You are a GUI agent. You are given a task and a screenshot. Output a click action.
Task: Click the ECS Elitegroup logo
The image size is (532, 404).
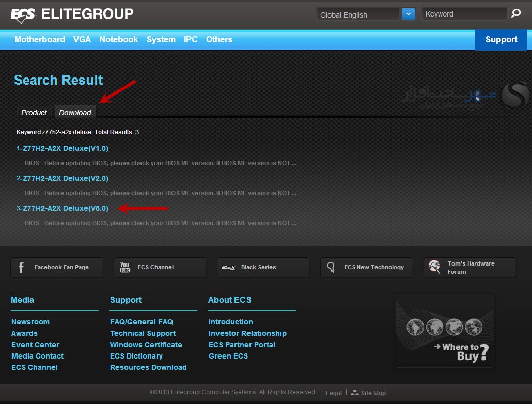pyautogui.click(x=72, y=14)
